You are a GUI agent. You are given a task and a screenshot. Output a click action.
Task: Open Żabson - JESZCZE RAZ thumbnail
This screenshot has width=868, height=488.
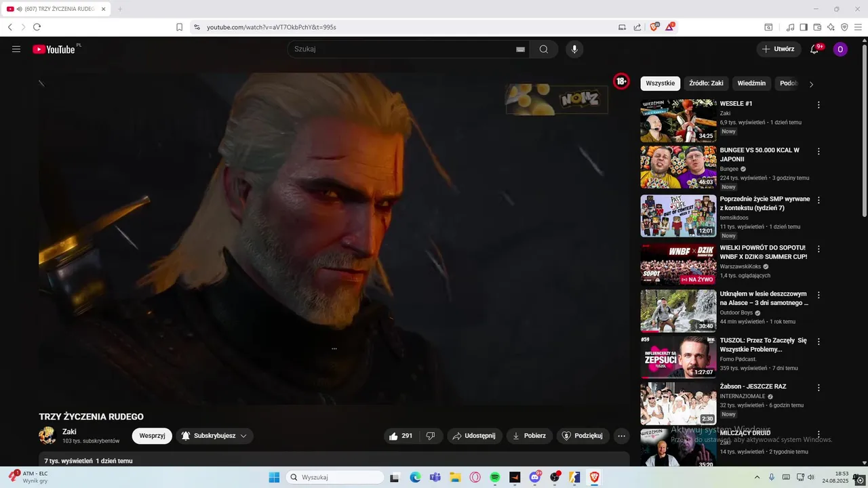tap(678, 403)
